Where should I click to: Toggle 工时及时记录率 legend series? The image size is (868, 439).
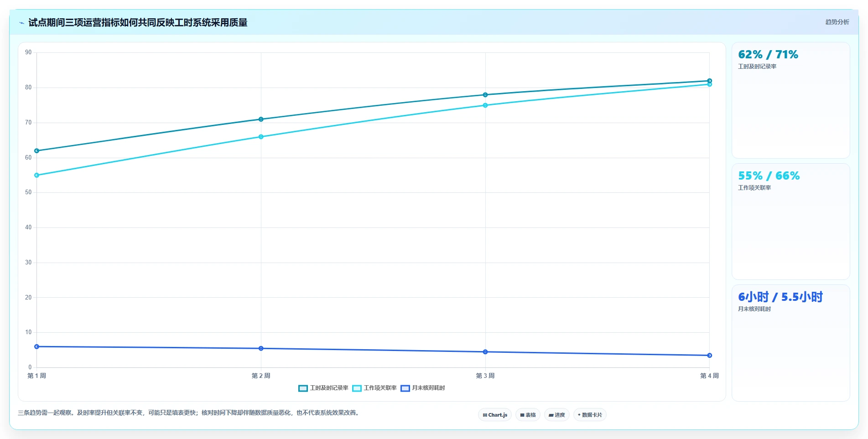click(x=323, y=388)
